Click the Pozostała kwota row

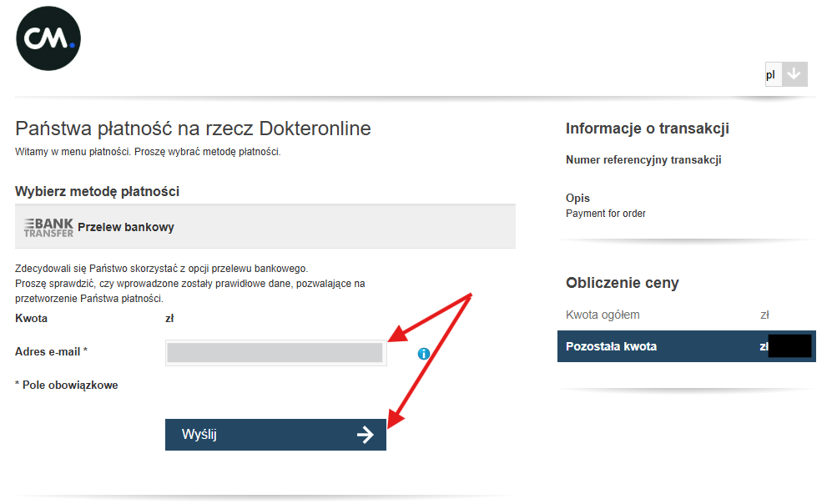coord(687,346)
